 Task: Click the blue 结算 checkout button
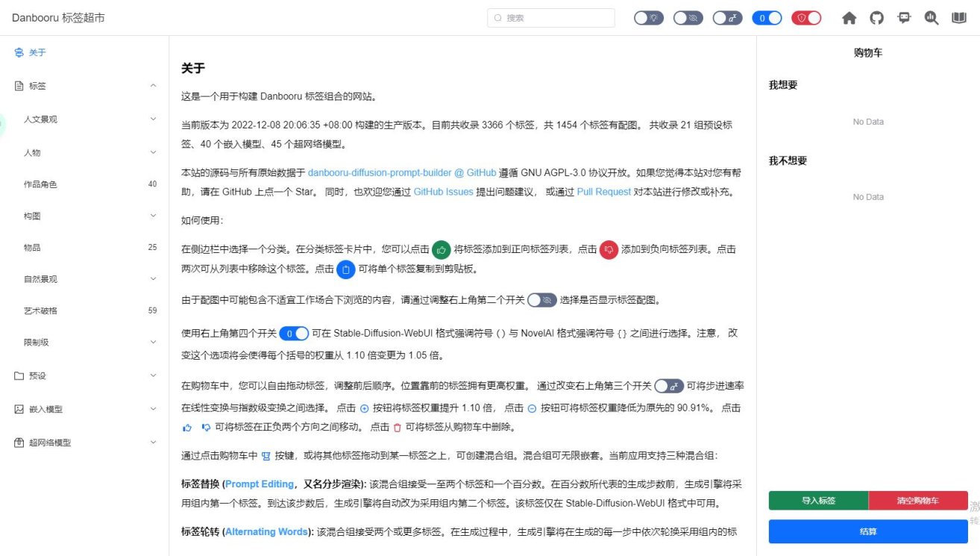[867, 531]
